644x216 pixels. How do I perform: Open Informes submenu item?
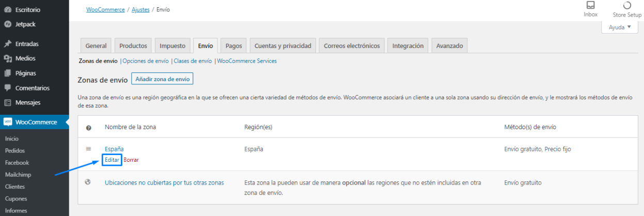pyautogui.click(x=15, y=210)
